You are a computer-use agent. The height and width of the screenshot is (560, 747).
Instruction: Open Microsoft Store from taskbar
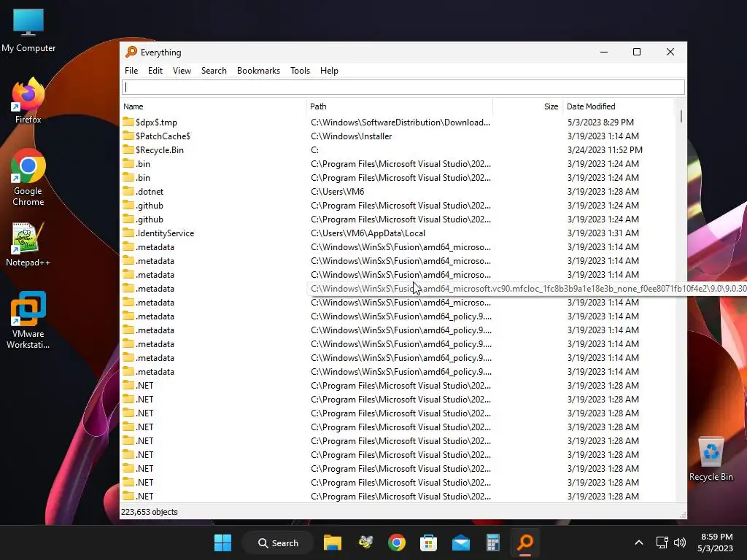(428, 542)
